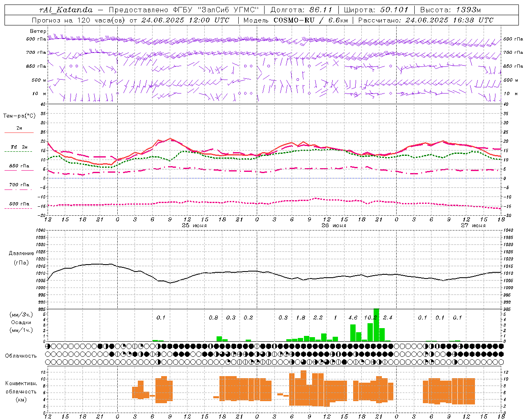Select the Осадки precipitation label
This screenshot has width=525, height=420.
pos(21,322)
